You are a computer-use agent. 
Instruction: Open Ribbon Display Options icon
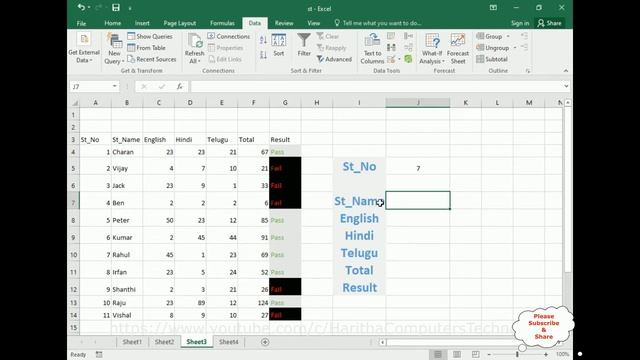click(493, 8)
